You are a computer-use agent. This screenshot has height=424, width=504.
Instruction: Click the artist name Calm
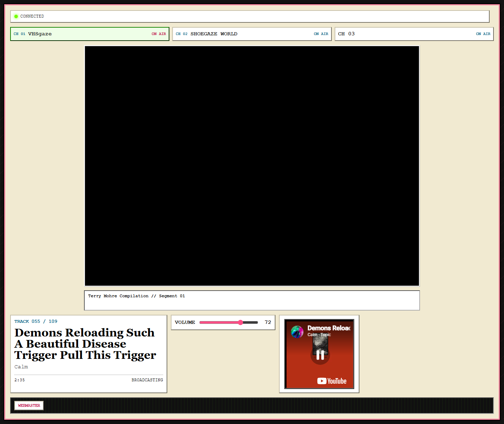(21, 367)
